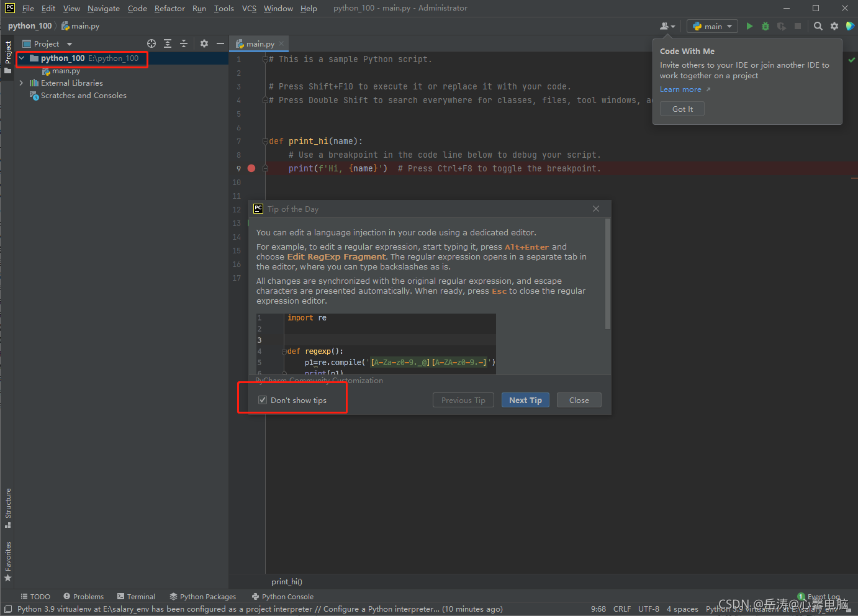Open the VCS menu
Image resolution: width=858 pixels, height=616 pixels.
(249, 8)
